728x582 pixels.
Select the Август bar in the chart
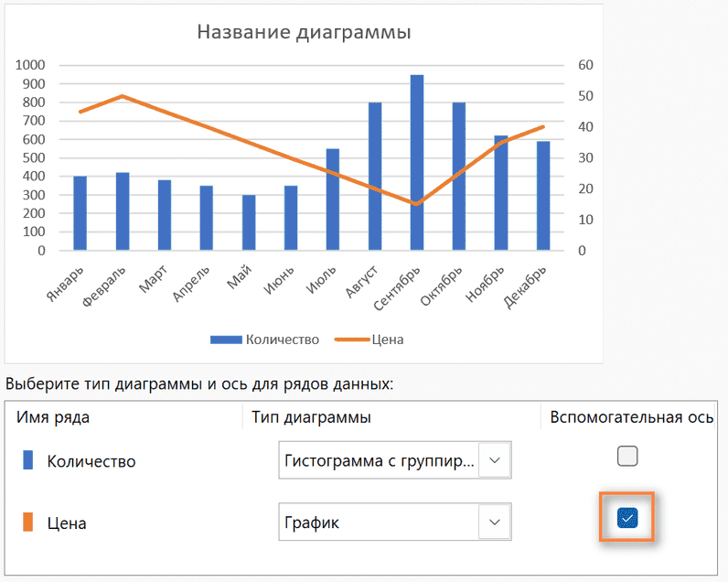pos(375,177)
